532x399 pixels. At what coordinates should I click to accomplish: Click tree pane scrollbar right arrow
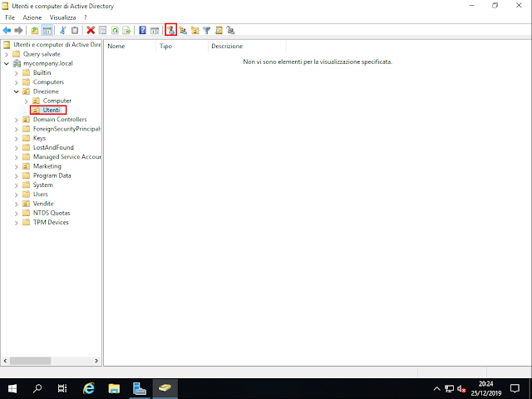(96, 361)
